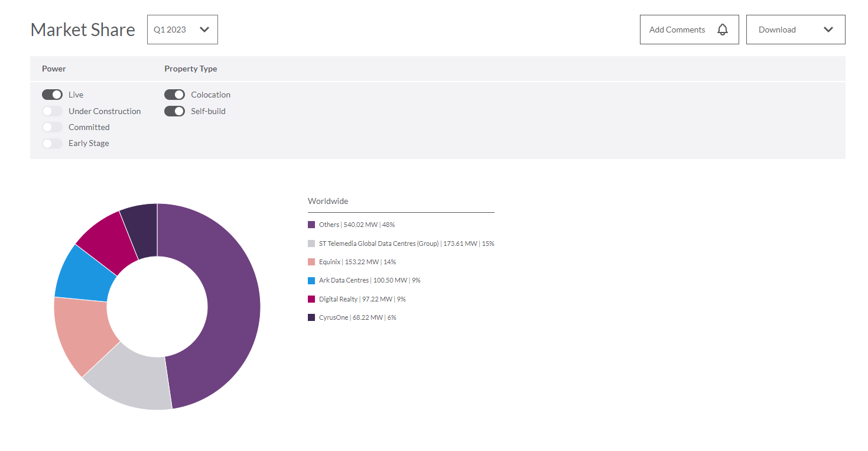Click the Download chevron arrow
The width and height of the screenshot is (868, 451).
[828, 30]
